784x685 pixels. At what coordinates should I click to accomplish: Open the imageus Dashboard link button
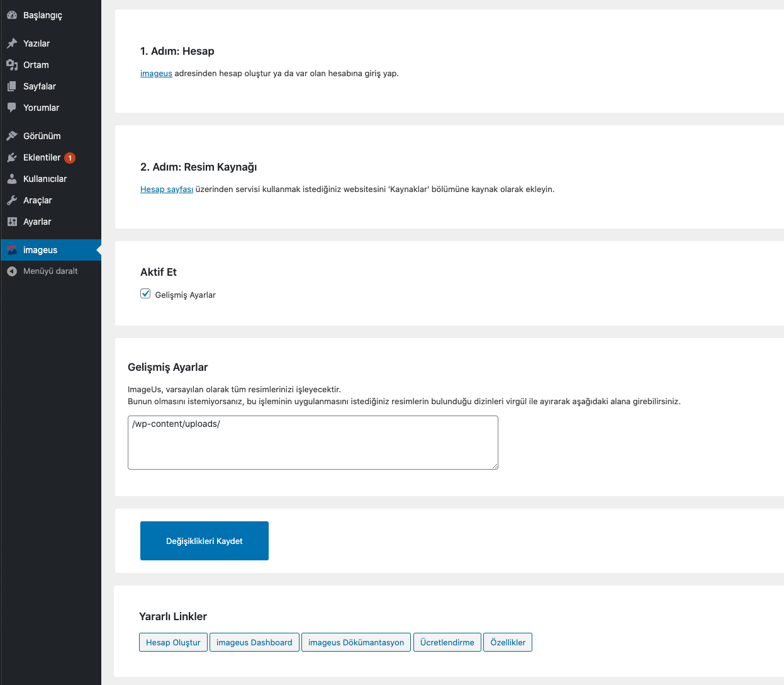254,642
